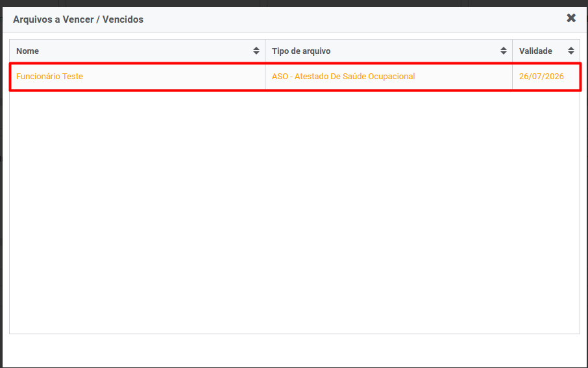This screenshot has width=588, height=368.
Task: Sort descending using Nome column down arrow
Action: coord(256,53)
